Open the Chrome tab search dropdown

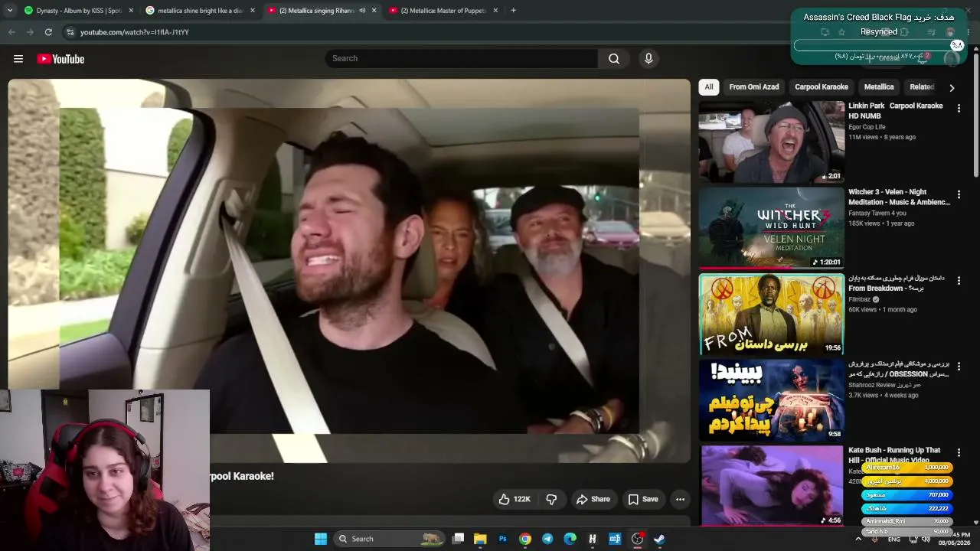pyautogui.click(x=9, y=11)
